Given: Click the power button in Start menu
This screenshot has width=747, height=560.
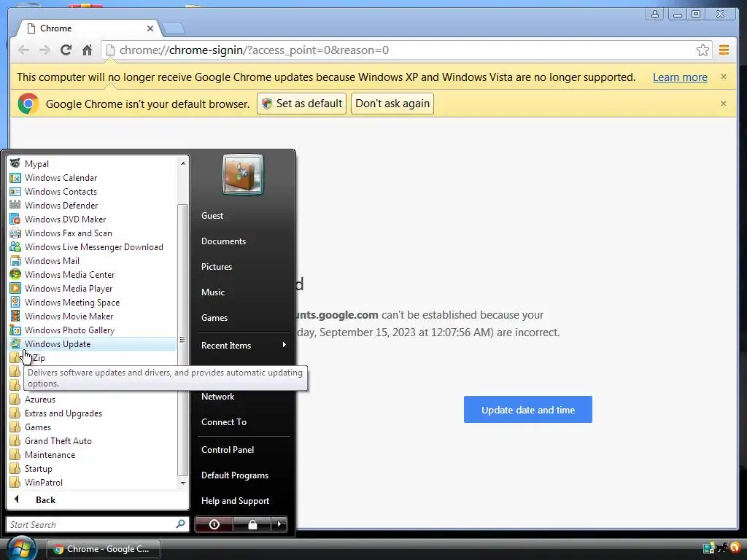Looking at the screenshot, I should pyautogui.click(x=214, y=524).
